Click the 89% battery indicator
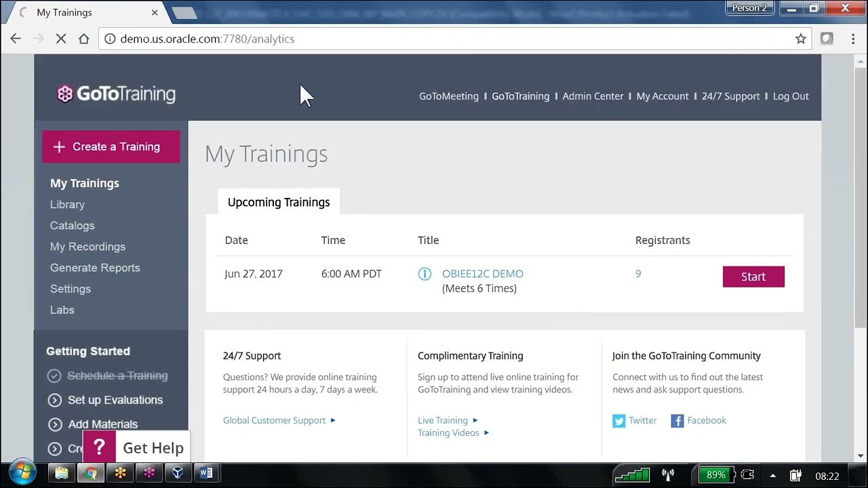This screenshot has height=488, width=868. [x=715, y=474]
